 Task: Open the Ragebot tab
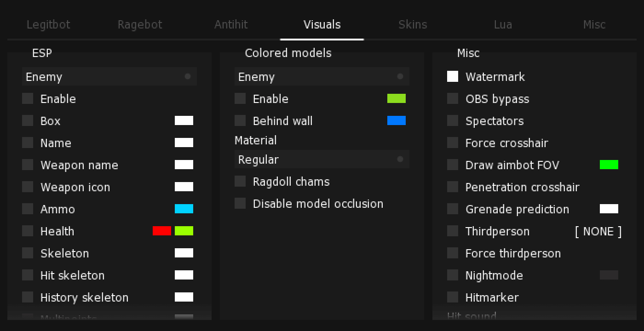[x=140, y=24]
